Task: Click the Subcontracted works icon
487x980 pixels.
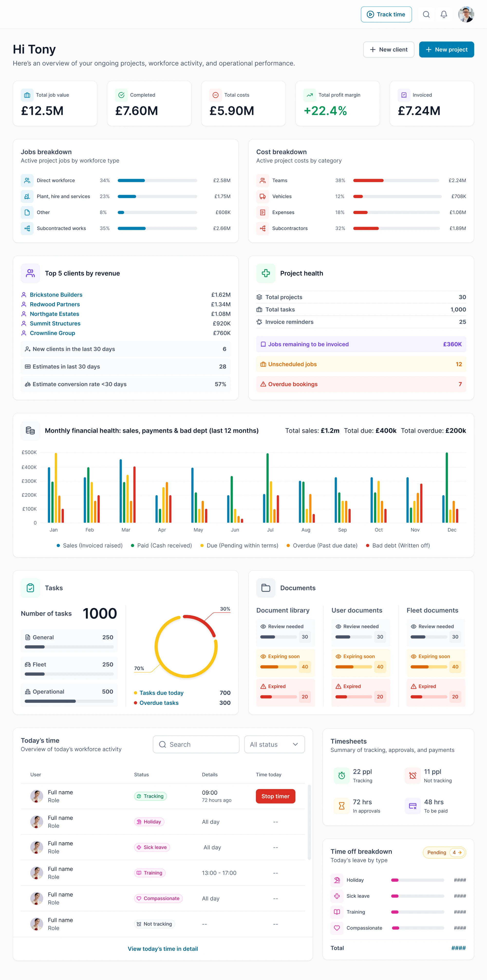Action: pyautogui.click(x=27, y=228)
